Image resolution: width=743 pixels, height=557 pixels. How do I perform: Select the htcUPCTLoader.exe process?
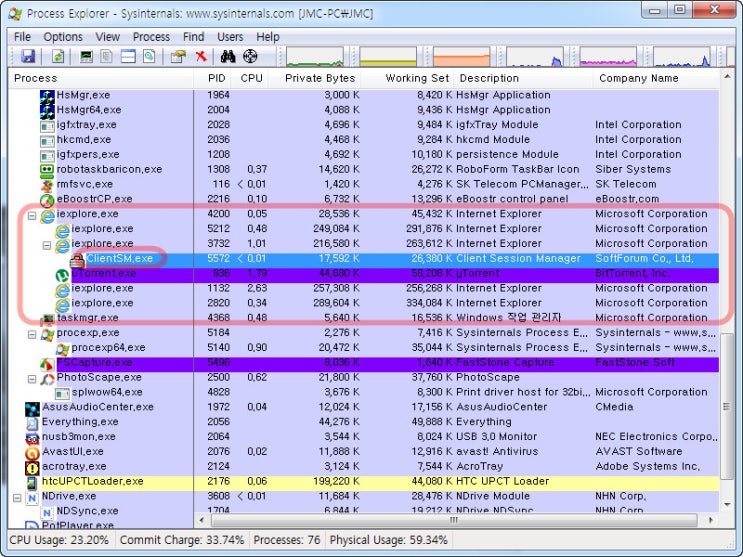click(x=92, y=481)
